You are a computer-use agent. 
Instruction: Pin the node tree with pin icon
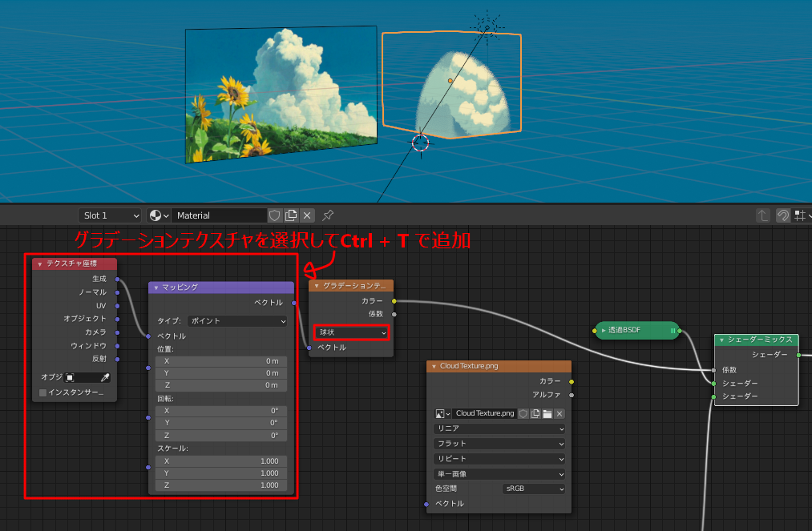pyautogui.click(x=328, y=215)
